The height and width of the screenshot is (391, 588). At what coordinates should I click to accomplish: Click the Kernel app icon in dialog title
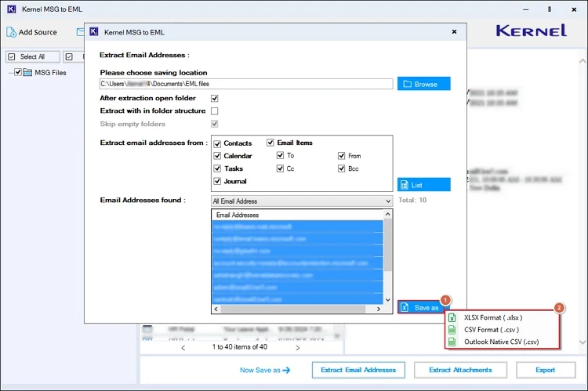(x=94, y=32)
